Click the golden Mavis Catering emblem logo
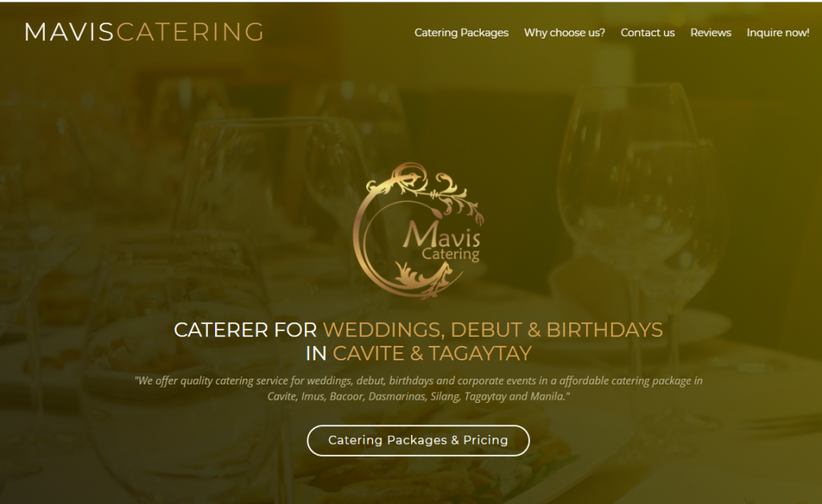The width and height of the screenshot is (822, 504). point(417,230)
